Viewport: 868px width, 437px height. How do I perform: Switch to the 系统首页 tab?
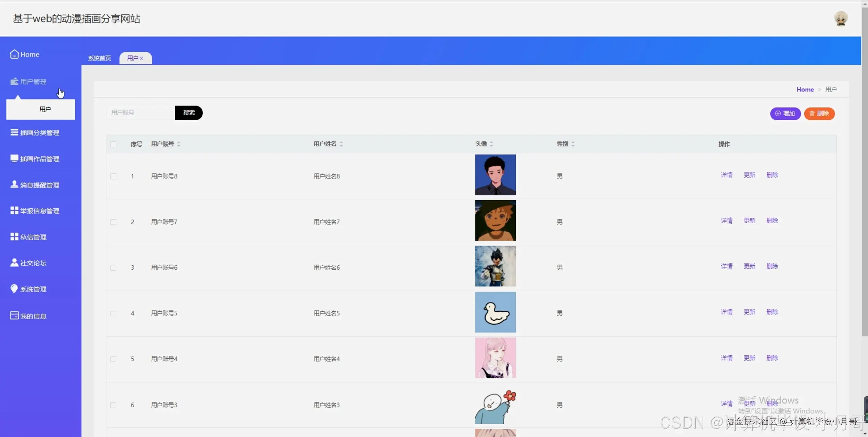tap(99, 58)
